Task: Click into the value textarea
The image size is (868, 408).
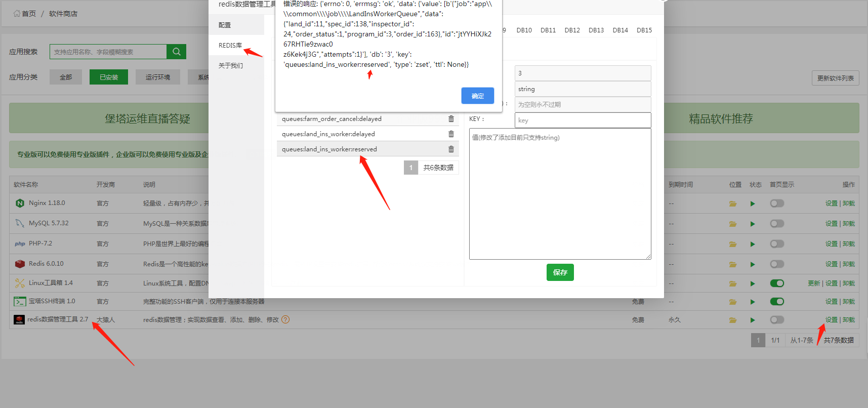Action: [560, 194]
